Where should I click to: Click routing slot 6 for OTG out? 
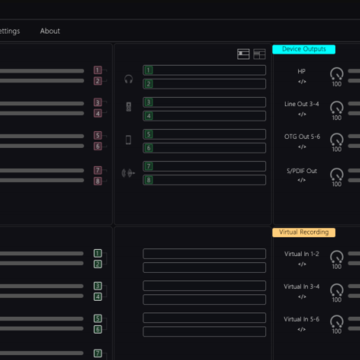point(204,148)
